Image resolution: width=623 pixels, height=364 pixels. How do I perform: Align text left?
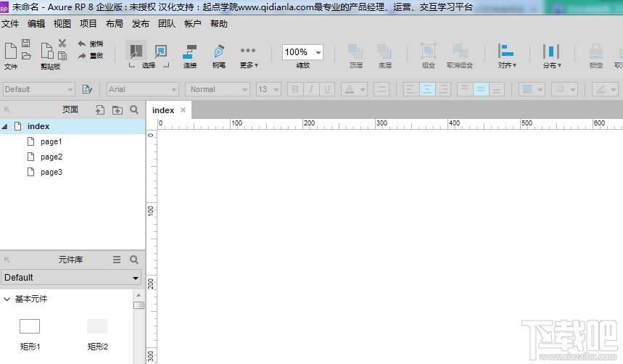(x=410, y=89)
